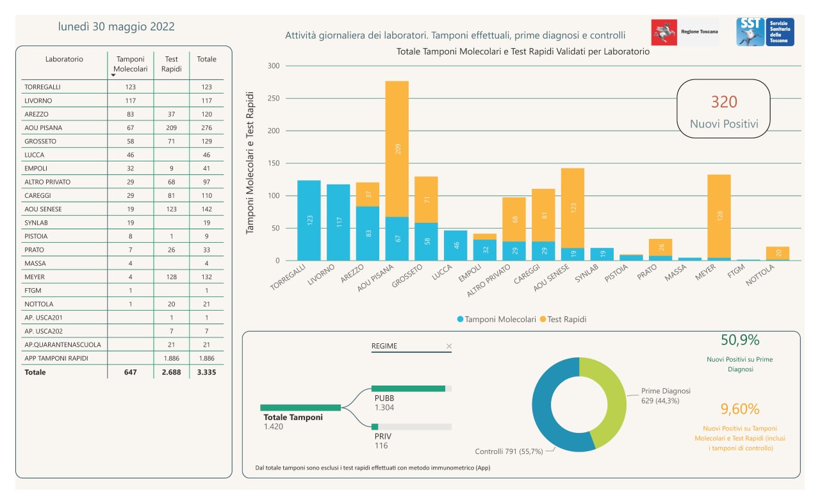Select the AP.QUARANTENASCUOLA table row
The width and height of the screenshot is (820, 504).
tap(123, 345)
